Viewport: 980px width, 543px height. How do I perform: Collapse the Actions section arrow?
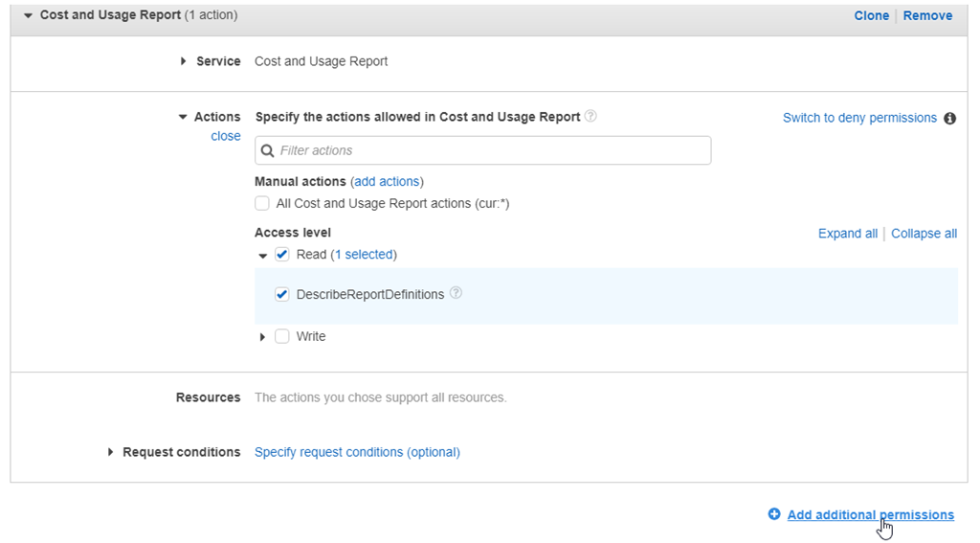[183, 118]
